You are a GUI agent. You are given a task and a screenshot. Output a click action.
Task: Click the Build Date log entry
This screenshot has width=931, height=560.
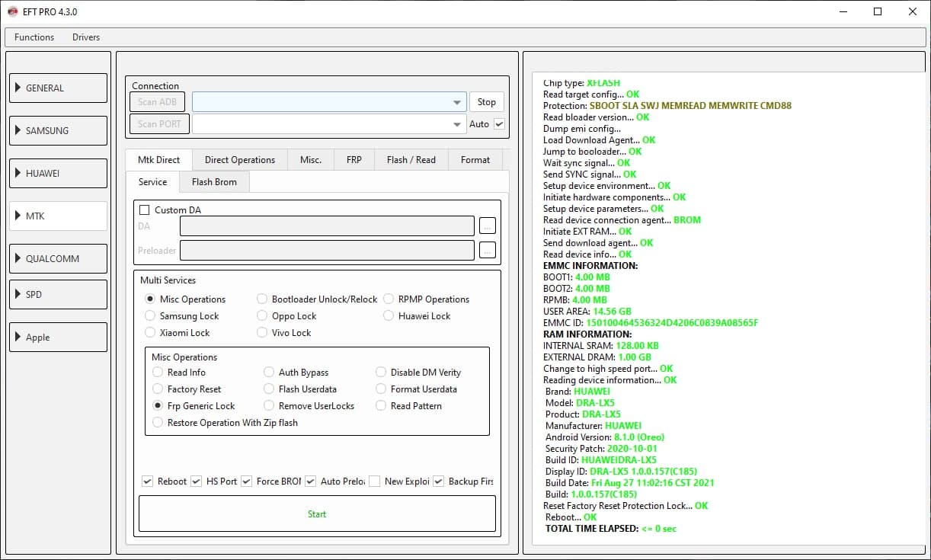point(630,483)
